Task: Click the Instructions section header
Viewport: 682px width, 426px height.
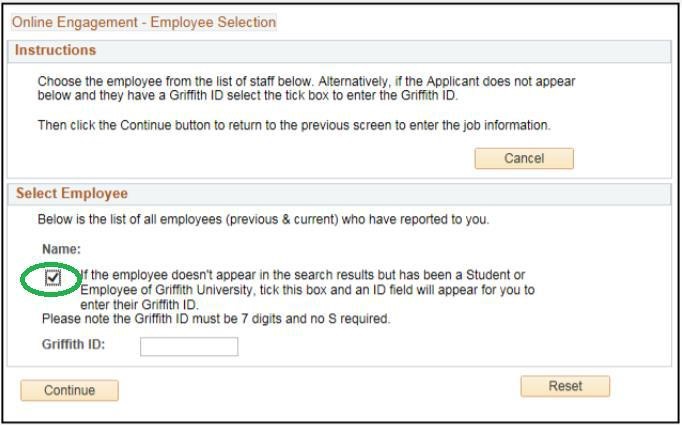Action: (56, 50)
